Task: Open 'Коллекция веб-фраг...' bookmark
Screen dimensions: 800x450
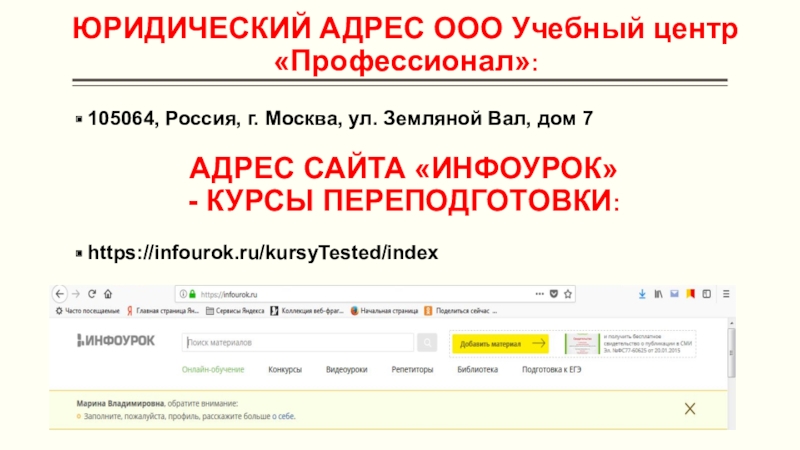Action: (x=307, y=311)
